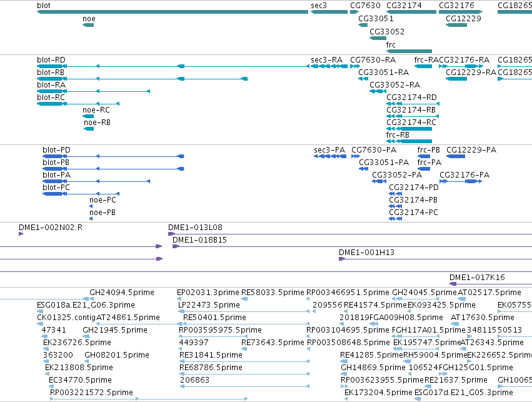
Task: Click the CG33052-RA transcript label
Action: click(x=395, y=85)
